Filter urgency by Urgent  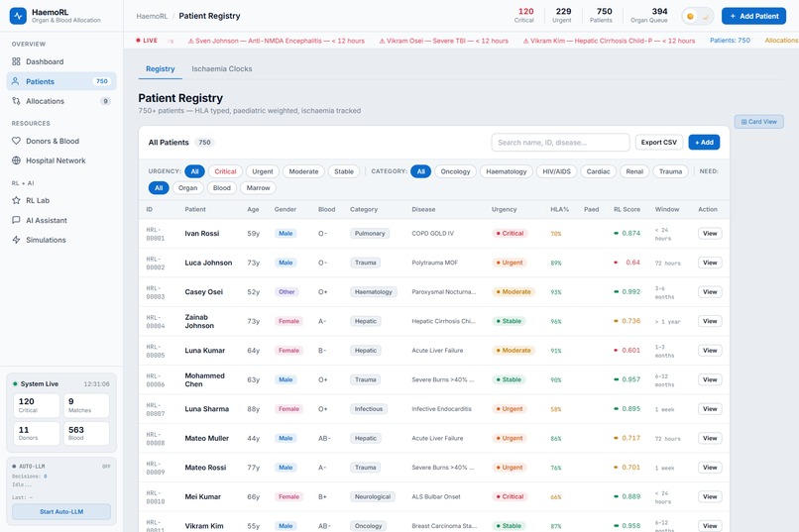click(263, 171)
